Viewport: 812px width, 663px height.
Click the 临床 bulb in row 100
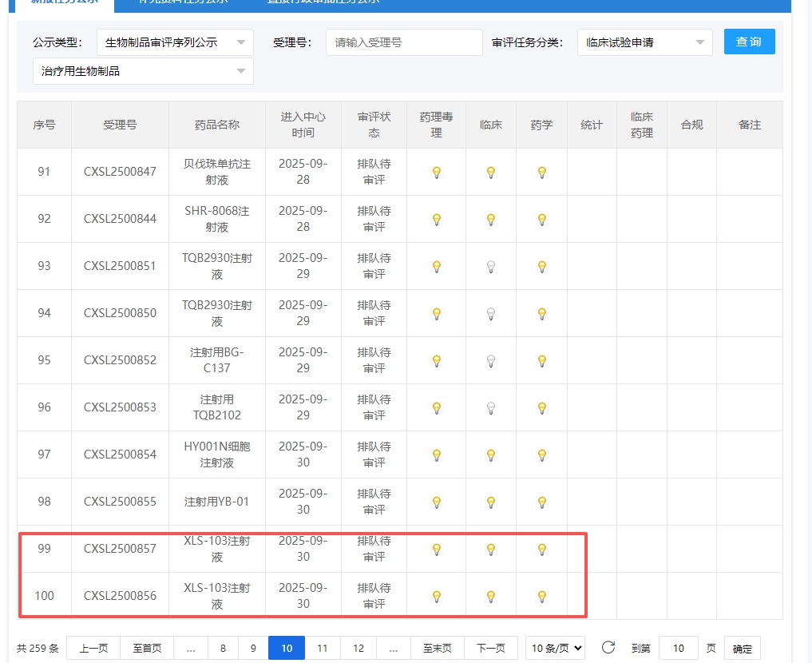pos(491,596)
